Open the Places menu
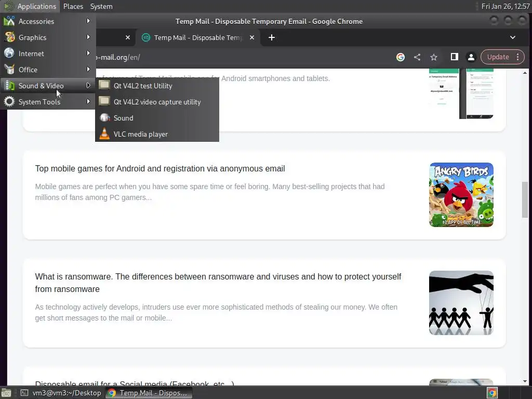532x399 pixels. (x=73, y=6)
